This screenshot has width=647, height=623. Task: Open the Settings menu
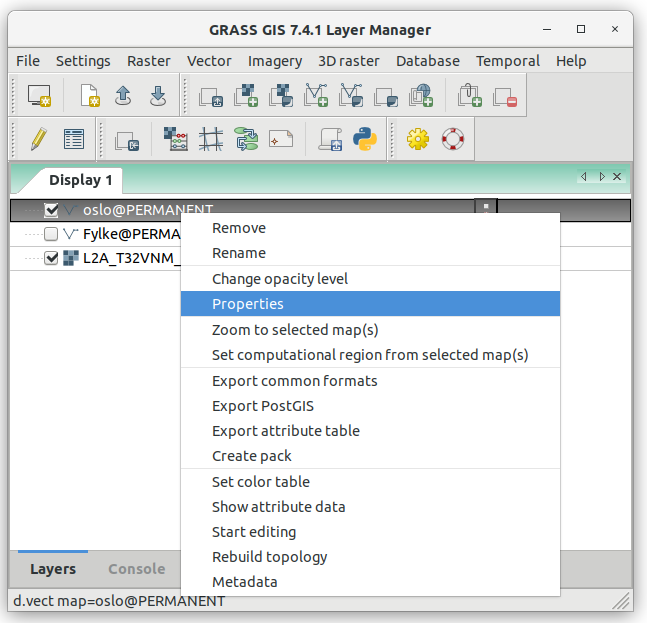(x=83, y=61)
